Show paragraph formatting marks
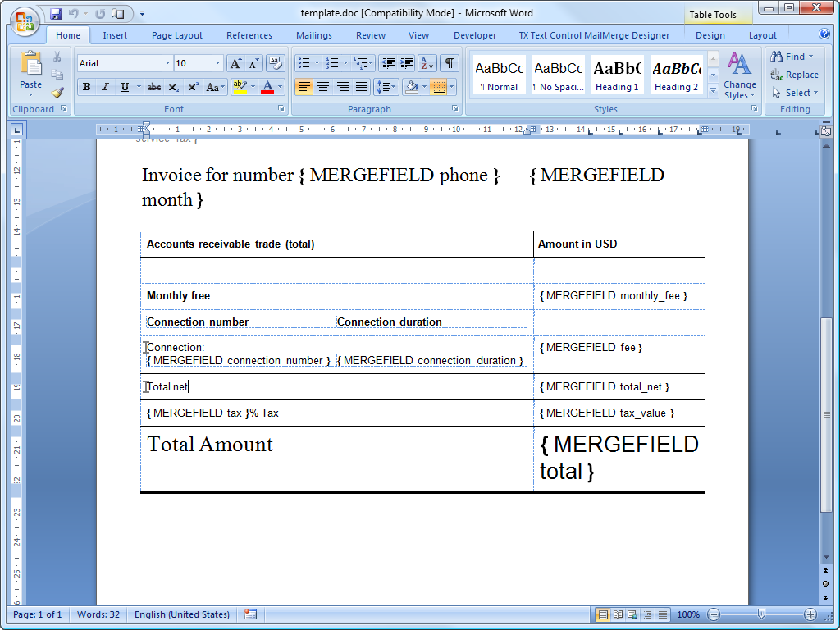The height and width of the screenshot is (630, 840). click(447, 62)
